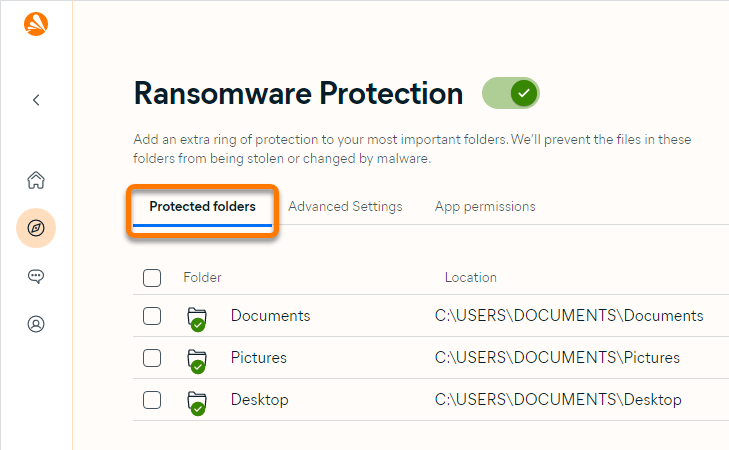The height and width of the screenshot is (450, 729).
Task: Disable the Ransomware Protection toggle
Action: coord(511,94)
